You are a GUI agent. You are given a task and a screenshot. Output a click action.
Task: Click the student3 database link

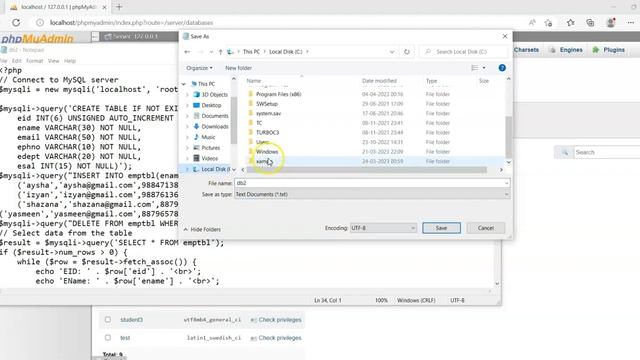(131, 320)
